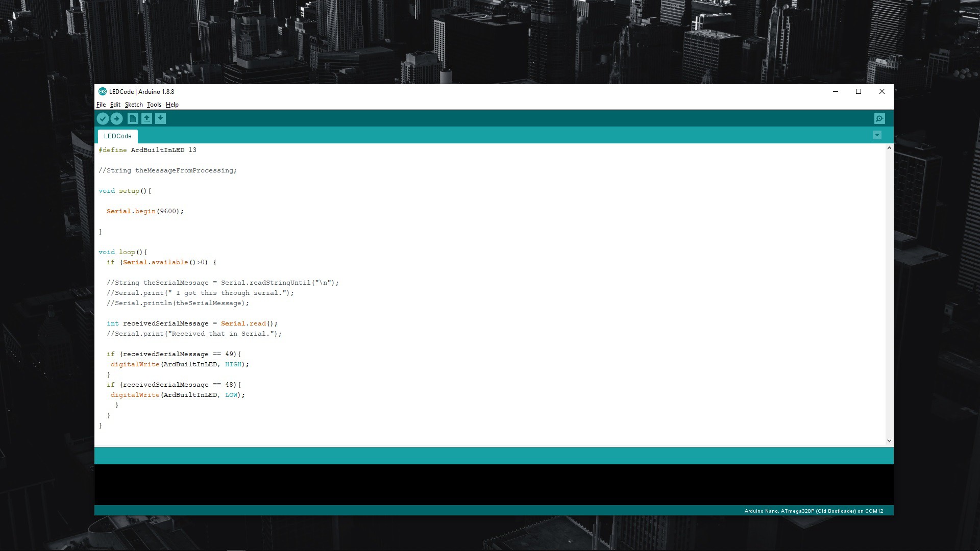Screen dimensions: 980x551
Task: Open the tab options dropdown arrow
Action: point(877,135)
